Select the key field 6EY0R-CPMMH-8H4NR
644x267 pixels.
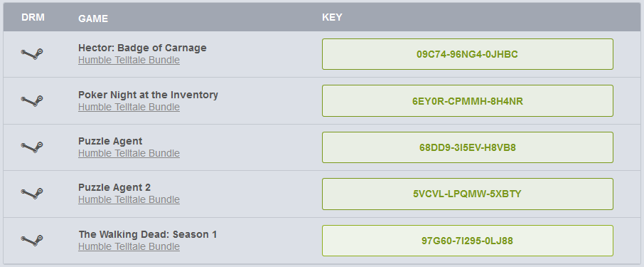click(468, 101)
